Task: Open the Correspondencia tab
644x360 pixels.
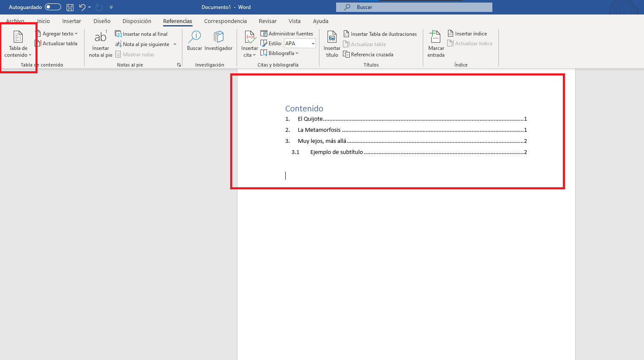Action: click(x=225, y=21)
